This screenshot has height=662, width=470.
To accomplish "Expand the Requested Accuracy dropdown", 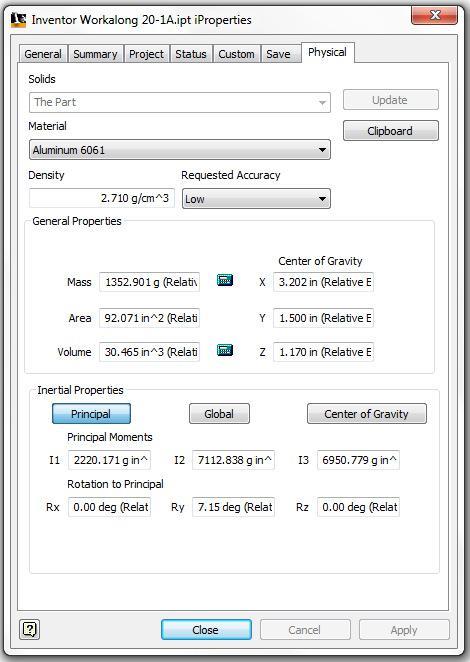I will click(256, 198).
